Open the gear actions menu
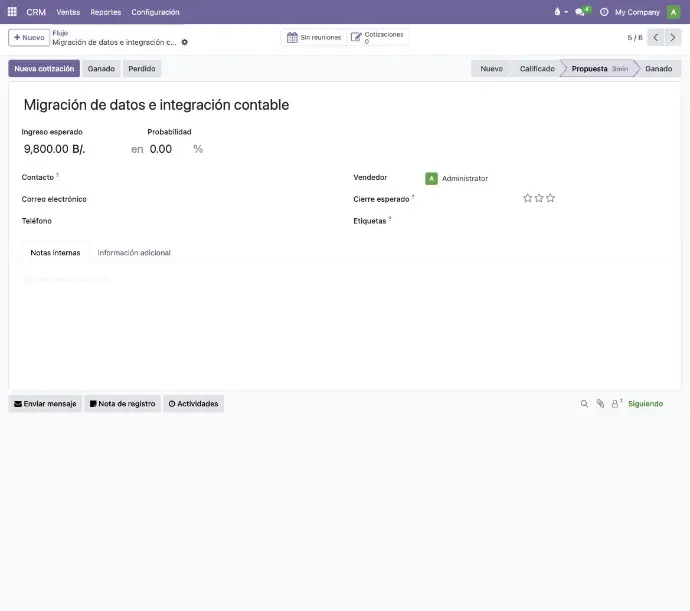The height and width of the screenshot is (611, 690). click(x=184, y=42)
